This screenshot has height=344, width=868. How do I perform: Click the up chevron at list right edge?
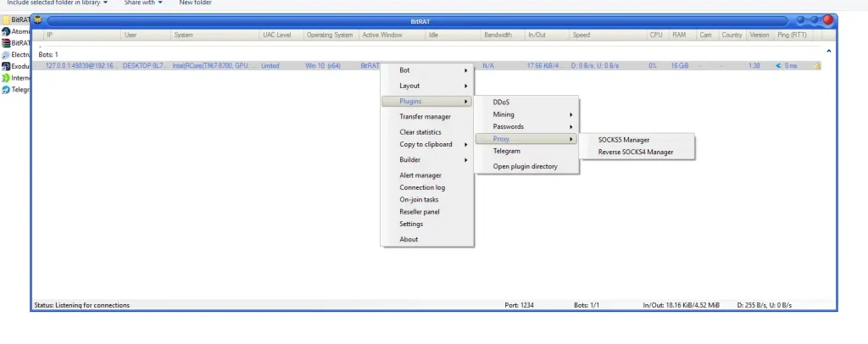point(828,52)
